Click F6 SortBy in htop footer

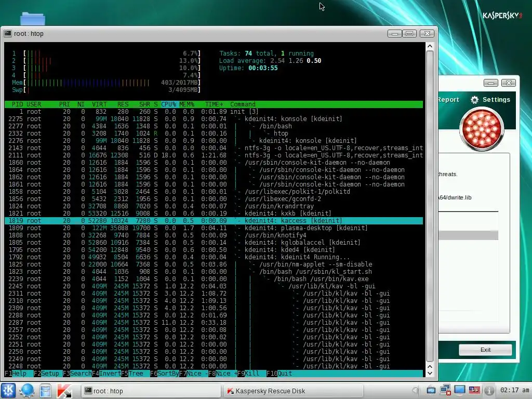(x=165, y=373)
